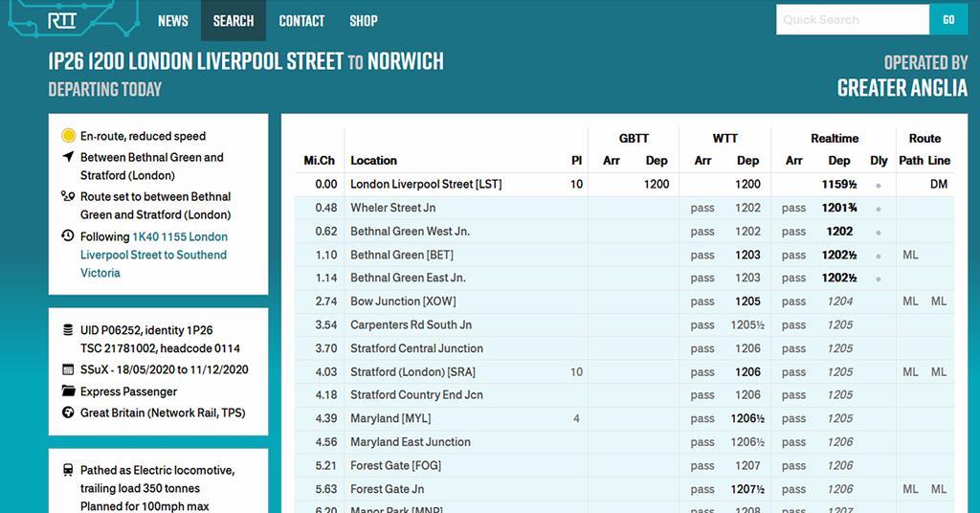Click the clock history icon beside Following
This screenshot has height=513, width=980.
(68, 235)
